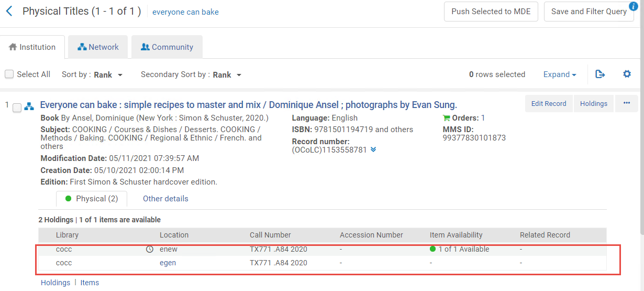Open the more actions ellipsis button
Image resolution: width=644 pixels, height=291 pixels.
[626, 104]
